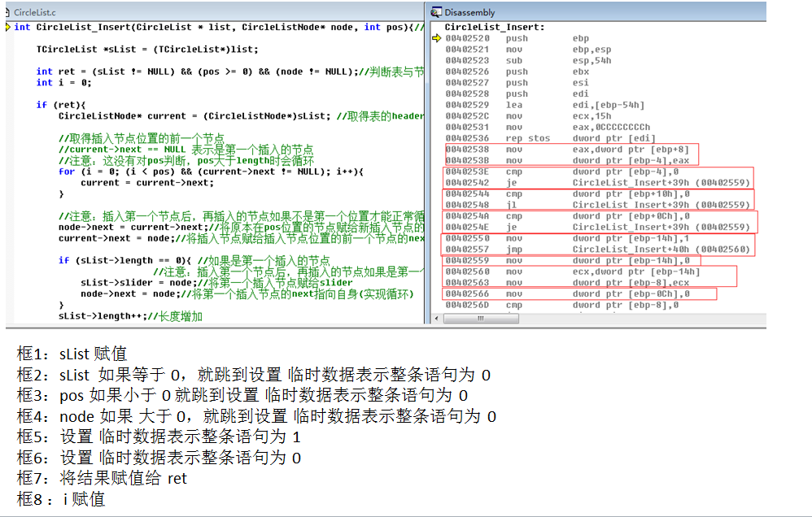Select the mov [ebp-14h],0 line at 00402559

568,261
